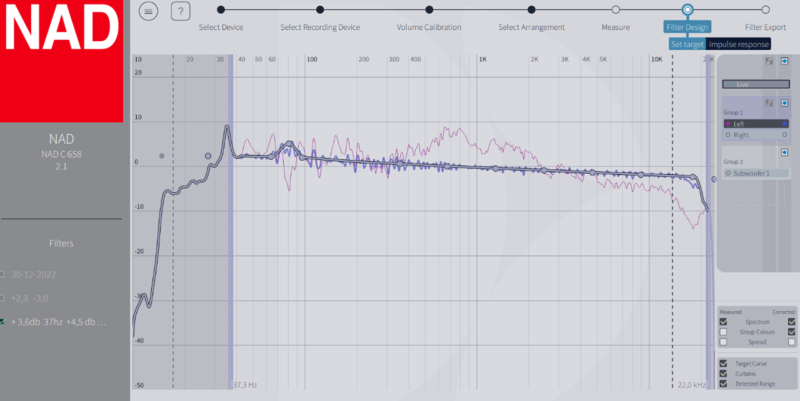This screenshot has height=401, width=800.
Task: Go to the Select Device step
Action: click(x=221, y=27)
